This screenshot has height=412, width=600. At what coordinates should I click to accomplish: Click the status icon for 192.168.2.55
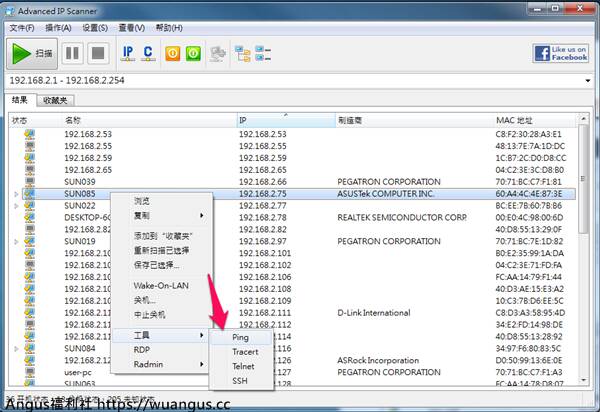click(x=29, y=146)
